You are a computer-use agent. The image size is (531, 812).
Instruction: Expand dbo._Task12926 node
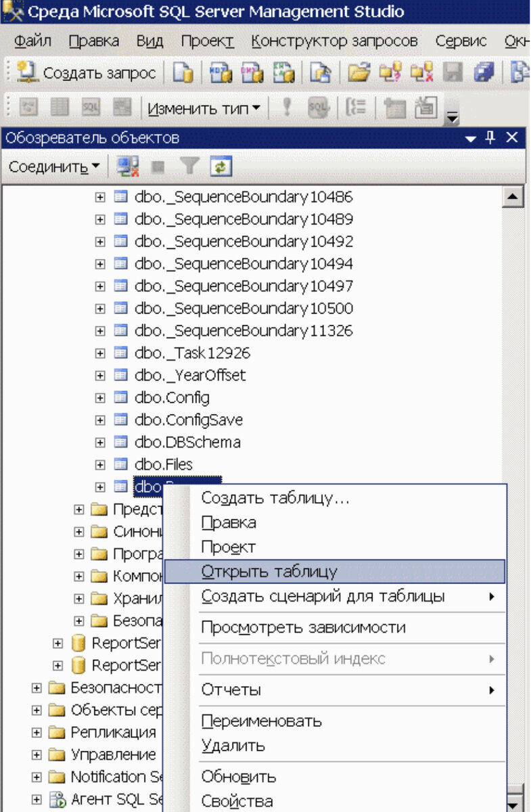point(100,353)
